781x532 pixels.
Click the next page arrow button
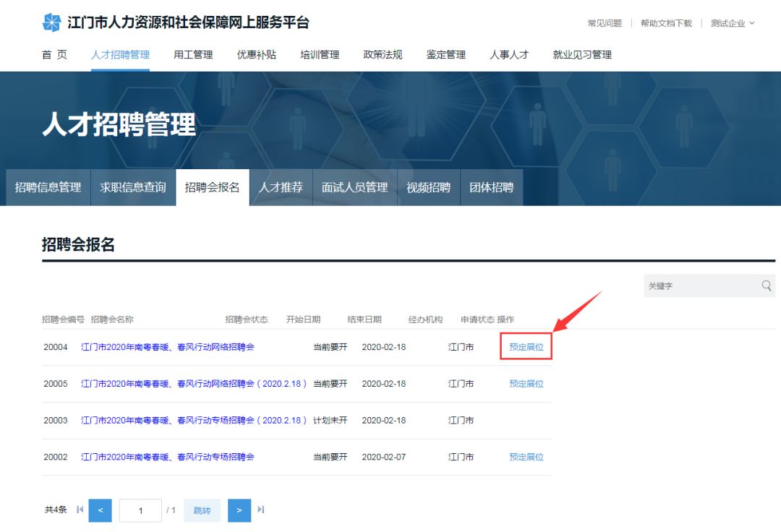[x=239, y=510]
